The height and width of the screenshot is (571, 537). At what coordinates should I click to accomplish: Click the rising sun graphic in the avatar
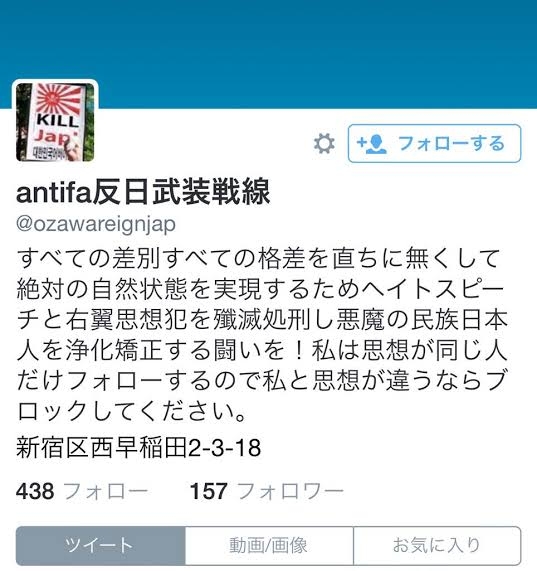58,98
